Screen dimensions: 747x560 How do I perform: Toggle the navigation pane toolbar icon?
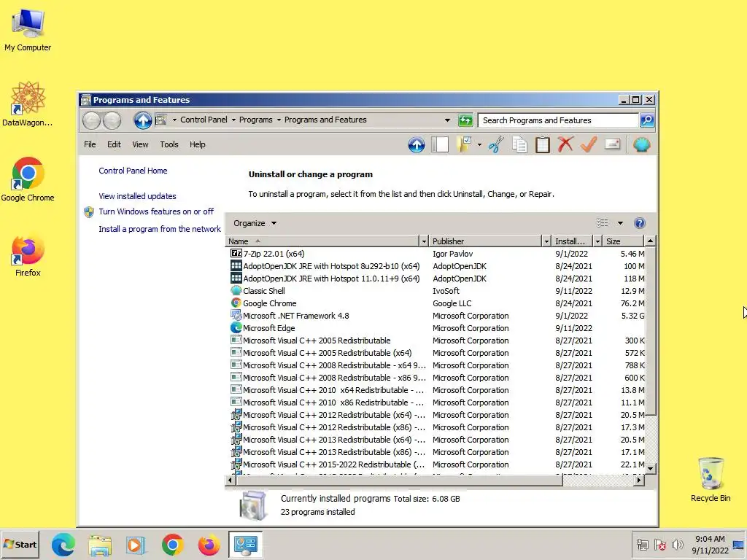click(x=440, y=145)
